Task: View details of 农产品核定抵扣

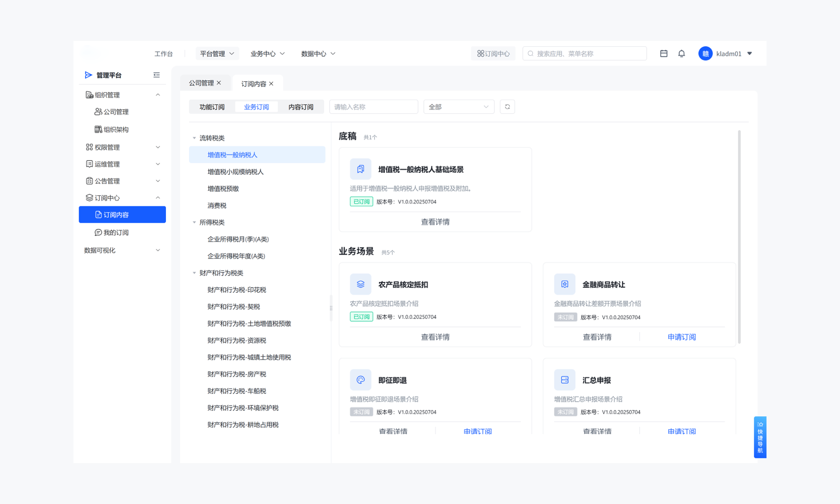Action: point(435,337)
